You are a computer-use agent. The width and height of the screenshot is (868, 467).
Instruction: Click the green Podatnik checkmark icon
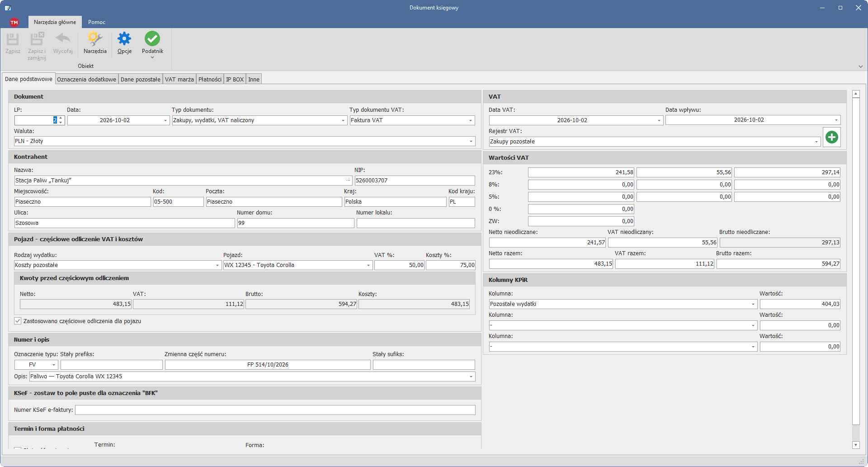(x=152, y=39)
